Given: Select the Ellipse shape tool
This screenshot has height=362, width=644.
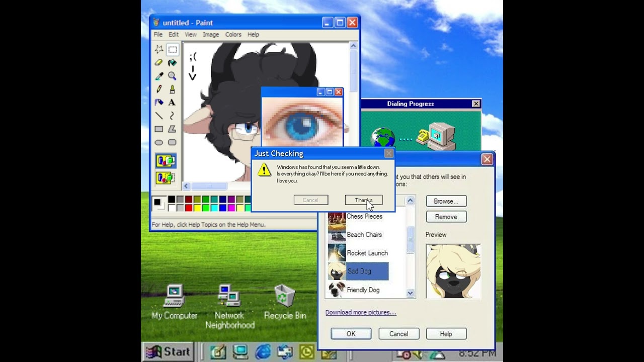Looking at the screenshot, I should click(x=159, y=142).
